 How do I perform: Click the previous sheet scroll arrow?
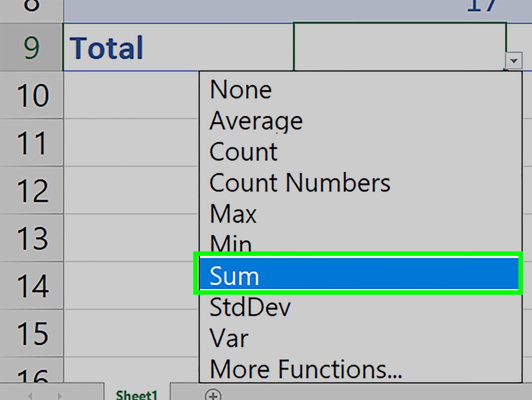[30, 396]
